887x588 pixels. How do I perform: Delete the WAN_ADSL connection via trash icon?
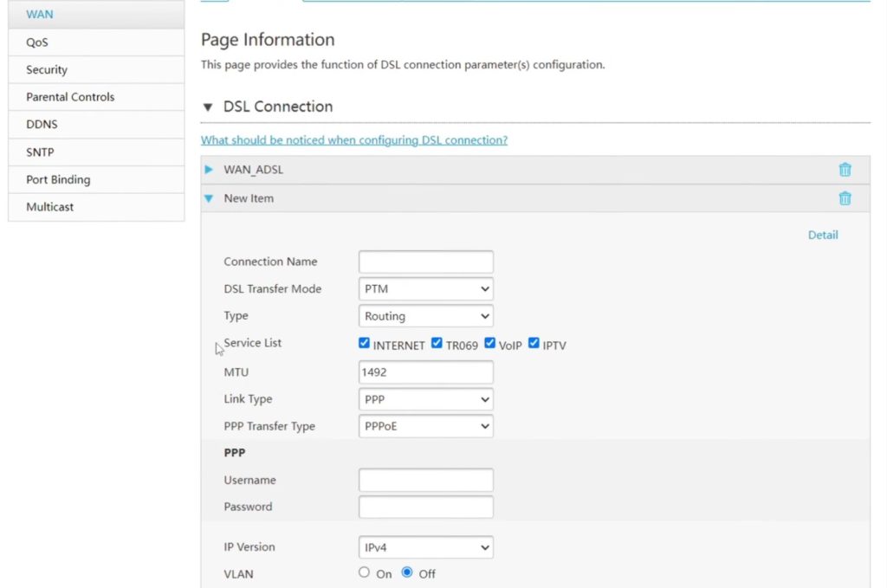click(x=845, y=170)
